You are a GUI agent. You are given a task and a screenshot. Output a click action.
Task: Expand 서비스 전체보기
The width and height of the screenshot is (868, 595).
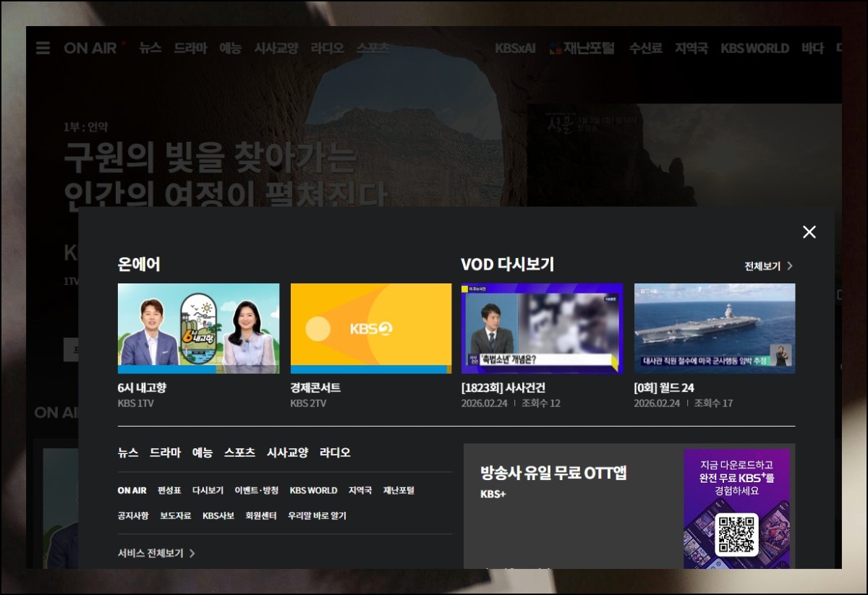[x=156, y=553]
